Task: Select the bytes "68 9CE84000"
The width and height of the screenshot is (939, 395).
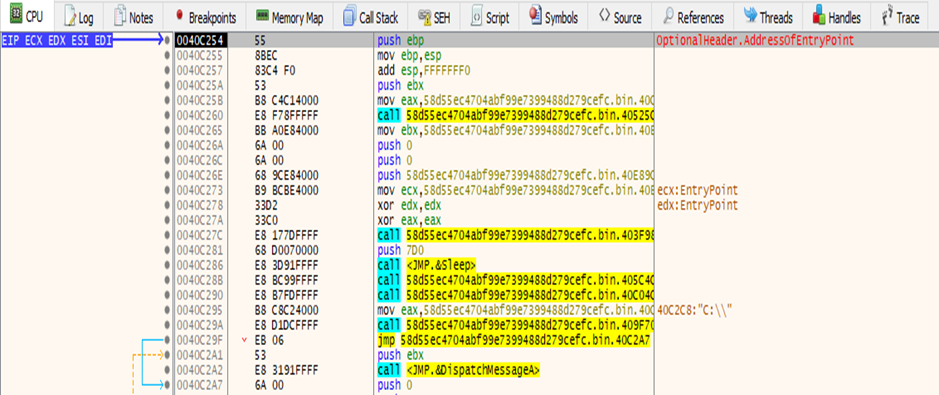Action: (286, 175)
